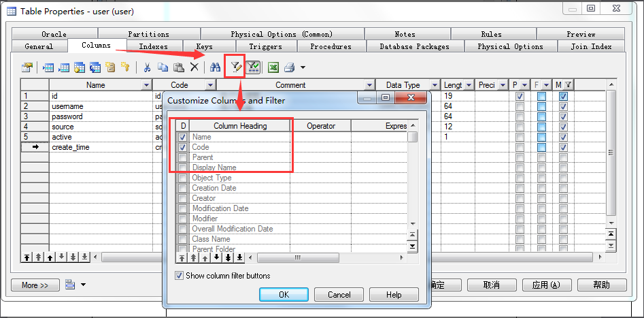This screenshot has width=644, height=318.
Task: Click Cancel in Customize Columns dialog
Action: 339,295
